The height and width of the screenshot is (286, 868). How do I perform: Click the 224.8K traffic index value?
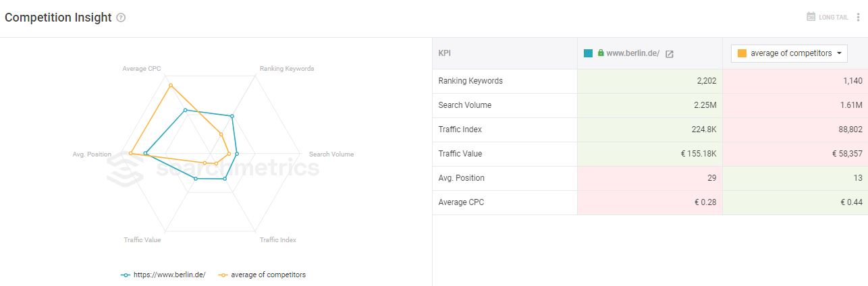point(703,130)
